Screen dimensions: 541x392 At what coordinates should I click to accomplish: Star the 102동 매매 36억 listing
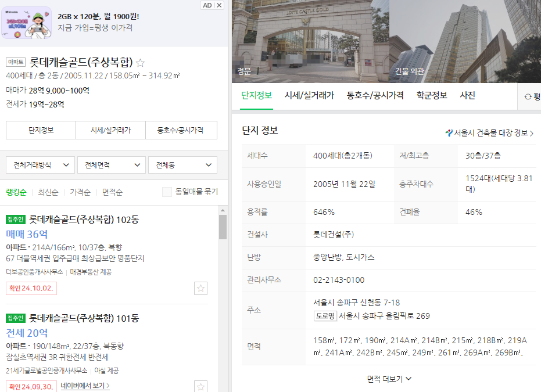(201, 288)
